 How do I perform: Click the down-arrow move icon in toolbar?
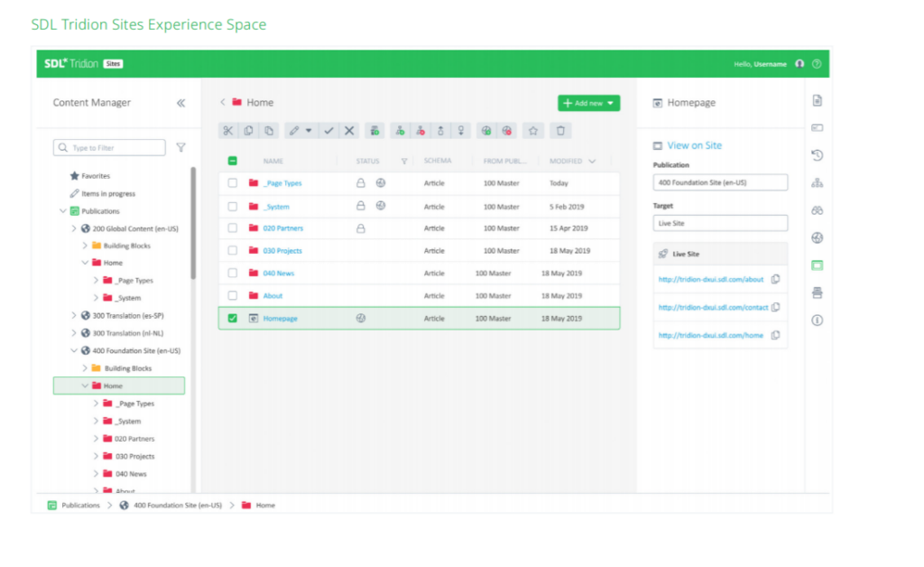click(x=461, y=131)
